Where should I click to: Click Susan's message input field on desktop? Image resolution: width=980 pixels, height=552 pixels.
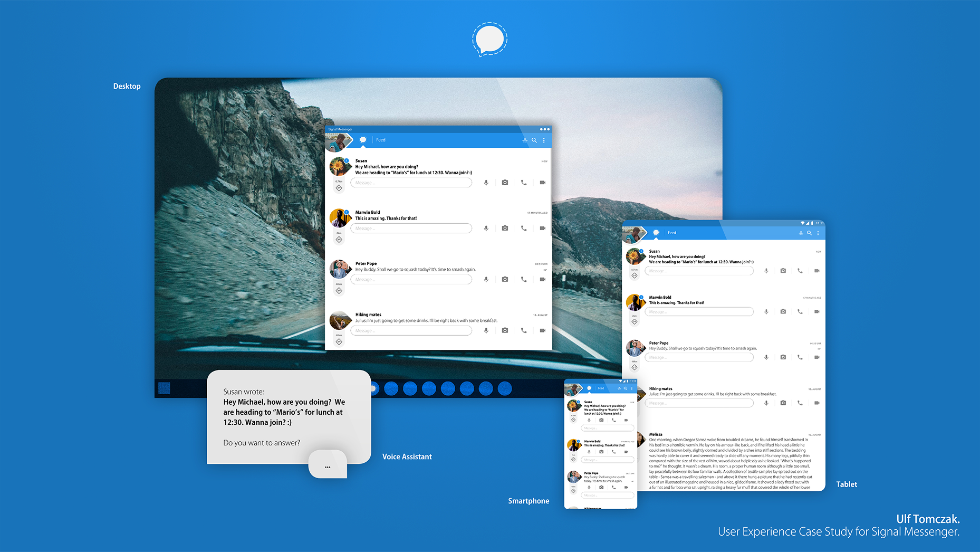click(x=411, y=183)
